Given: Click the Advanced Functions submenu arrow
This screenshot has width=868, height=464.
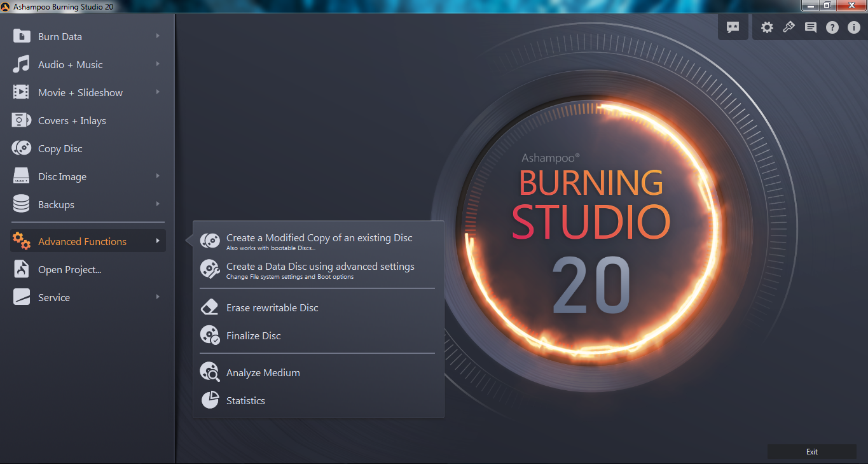Looking at the screenshot, I should pyautogui.click(x=158, y=241).
